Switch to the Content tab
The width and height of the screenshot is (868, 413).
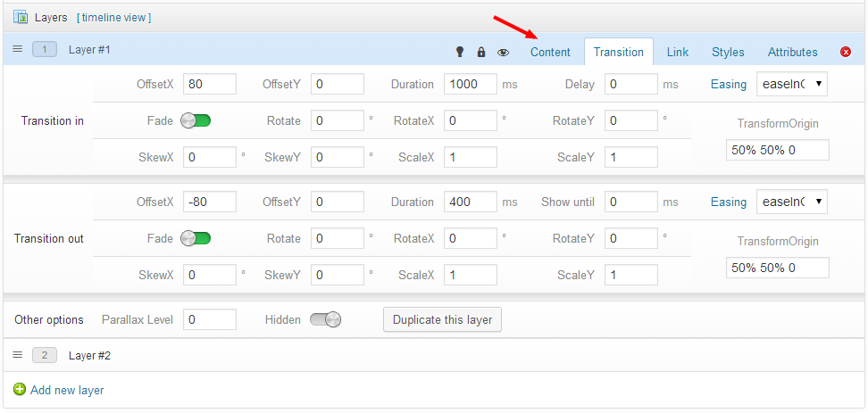(550, 52)
